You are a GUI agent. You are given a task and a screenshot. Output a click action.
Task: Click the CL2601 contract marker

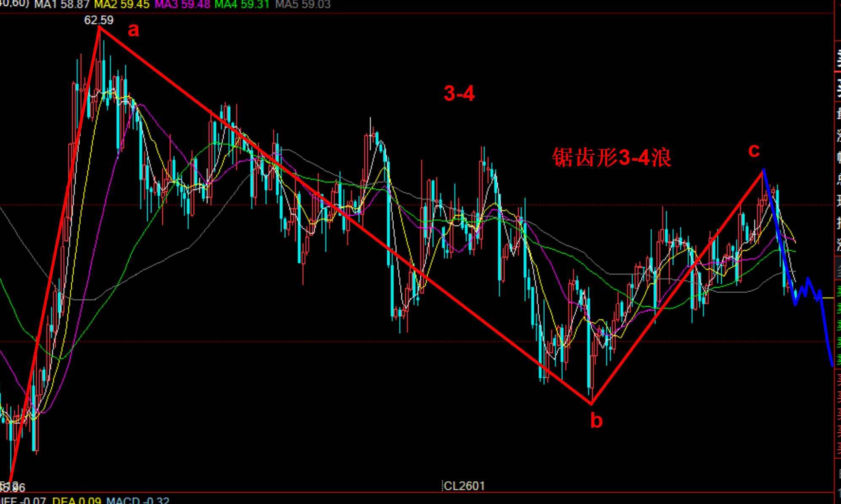(x=464, y=486)
